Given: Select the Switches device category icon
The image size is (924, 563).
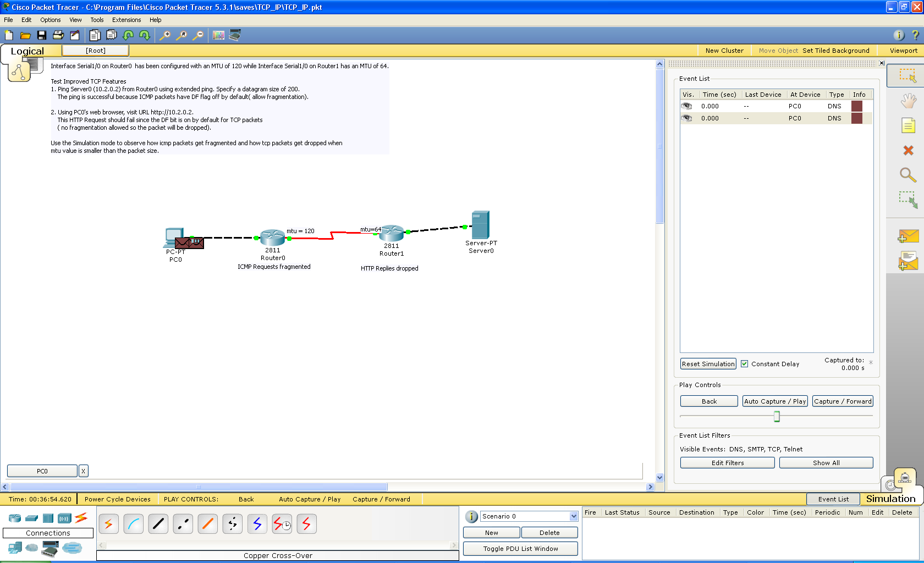Looking at the screenshot, I should tap(32, 518).
